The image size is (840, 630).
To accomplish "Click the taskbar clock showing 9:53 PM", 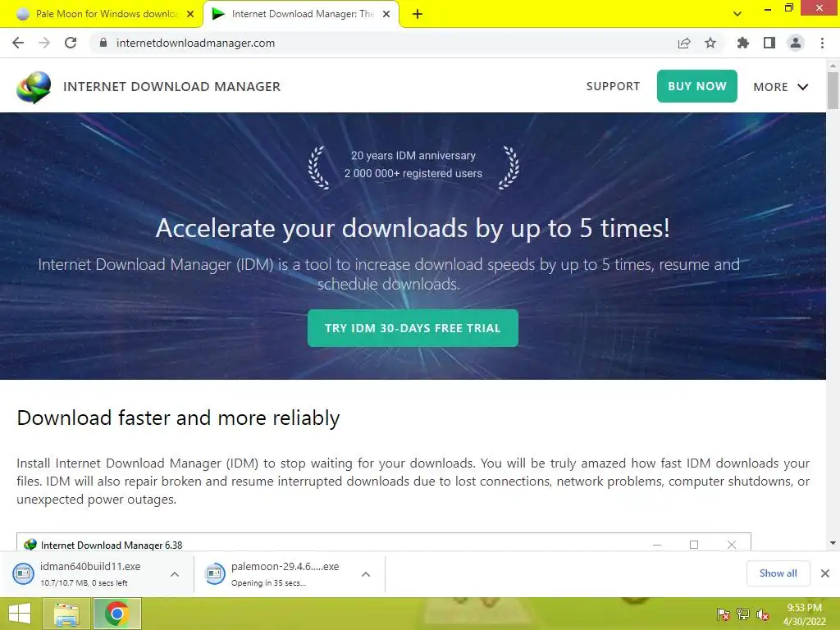I will coord(804,614).
